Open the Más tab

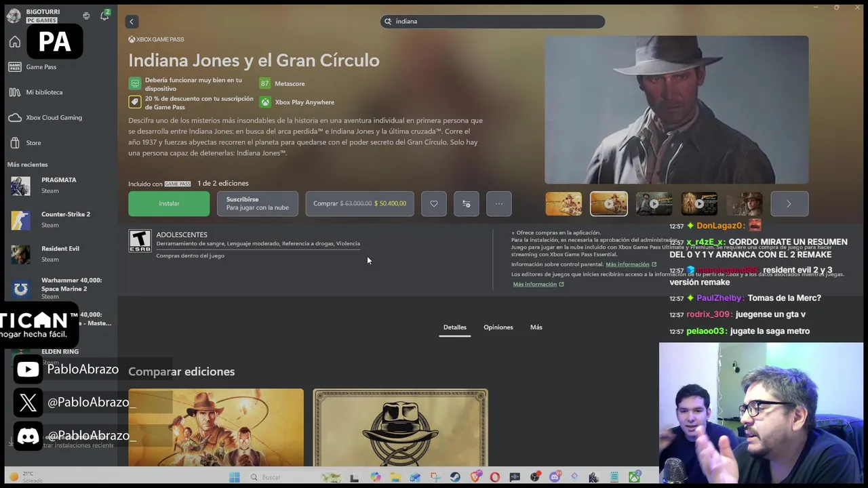coord(536,327)
